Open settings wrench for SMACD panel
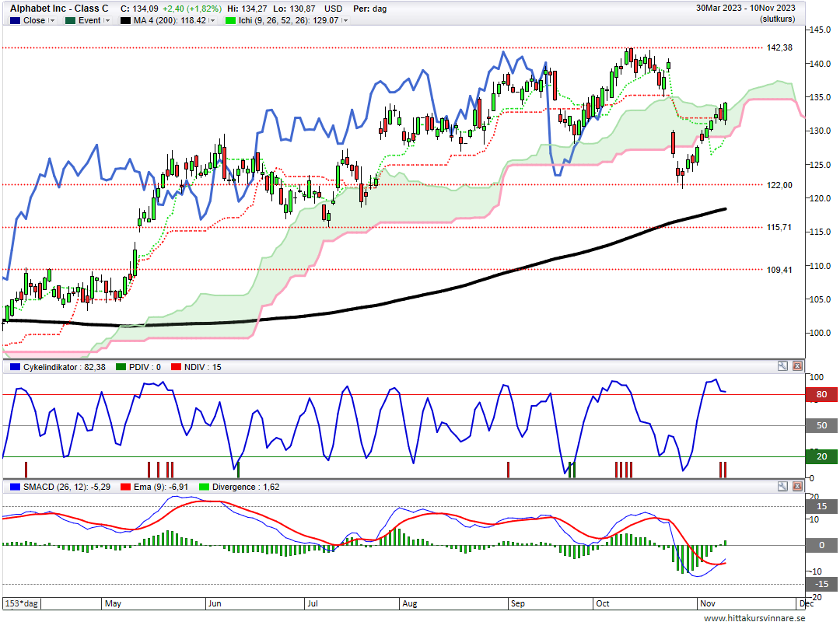Image resolution: width=840 pixels, height=622 pixels. [782, 486]
